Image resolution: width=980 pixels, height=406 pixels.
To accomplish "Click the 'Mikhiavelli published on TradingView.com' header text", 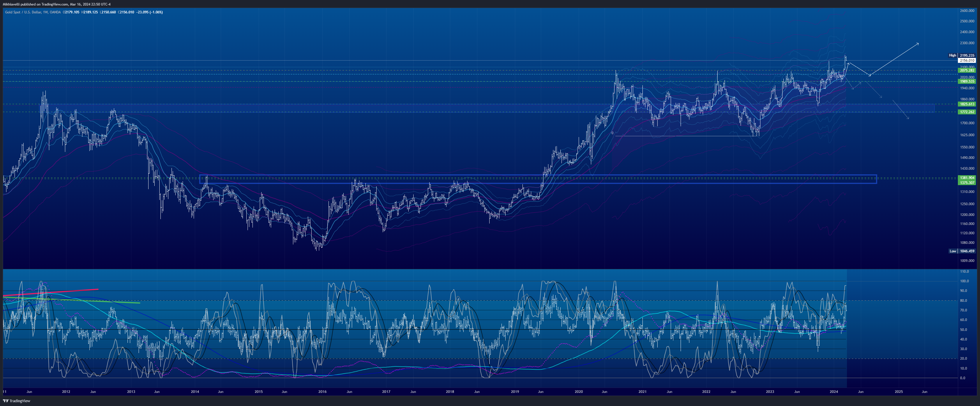I will click(36, 4).
